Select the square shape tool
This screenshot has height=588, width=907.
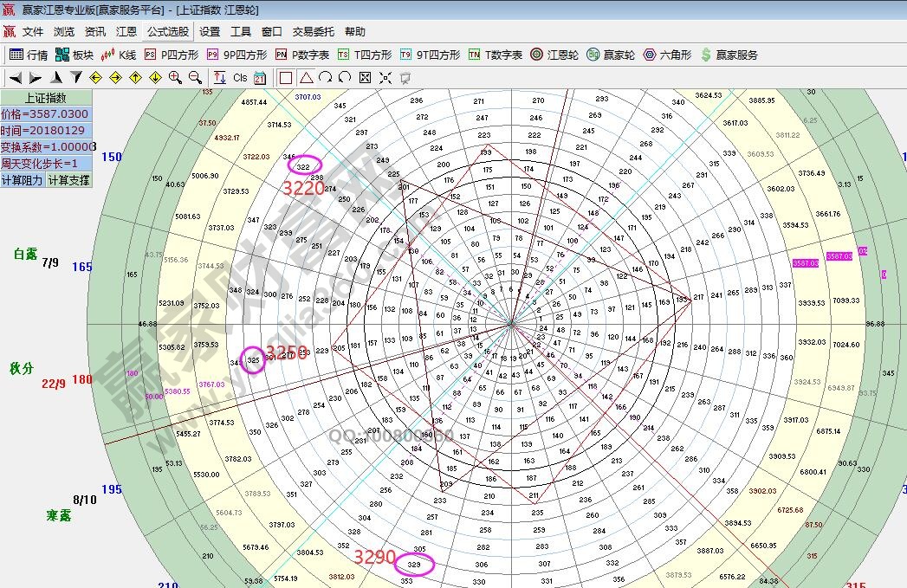(x=286, y=77)
